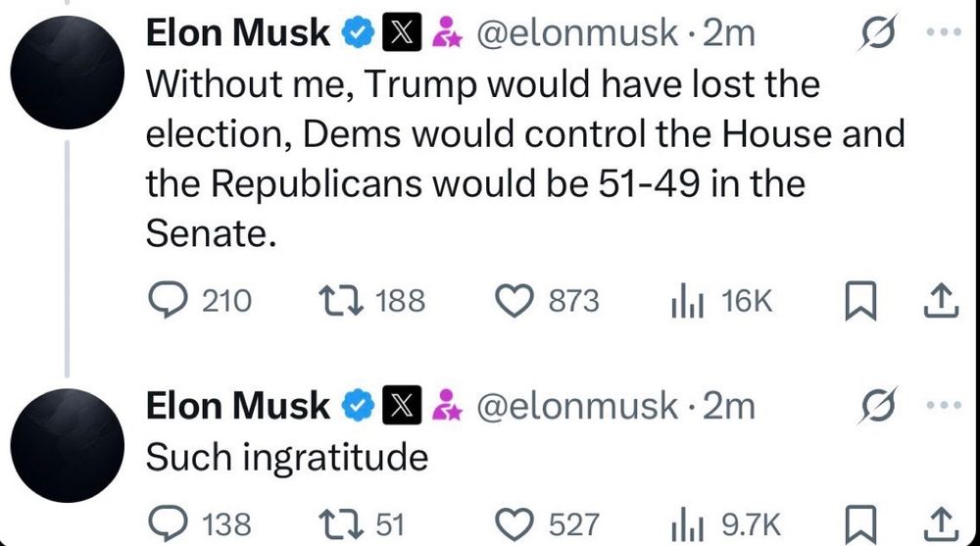The image size is (980, 546).
Task: Open the first tweet's profile avatar
Action: [x=68, y=73]
